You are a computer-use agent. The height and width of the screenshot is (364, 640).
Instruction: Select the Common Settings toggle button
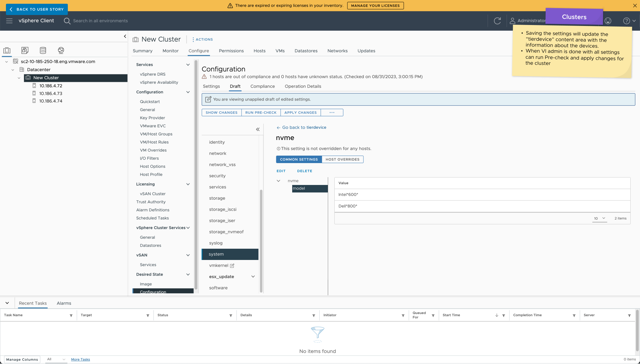(x=299, y=159)
